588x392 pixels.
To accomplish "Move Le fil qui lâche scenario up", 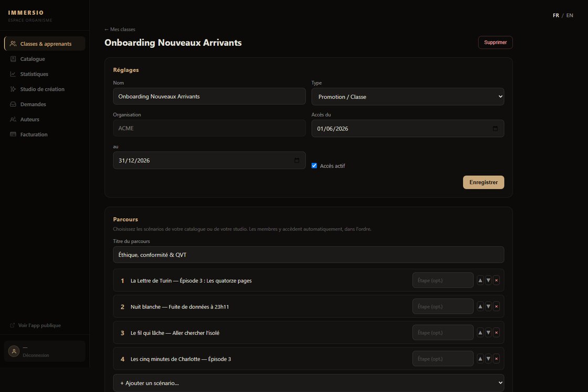I will [480, 333].
